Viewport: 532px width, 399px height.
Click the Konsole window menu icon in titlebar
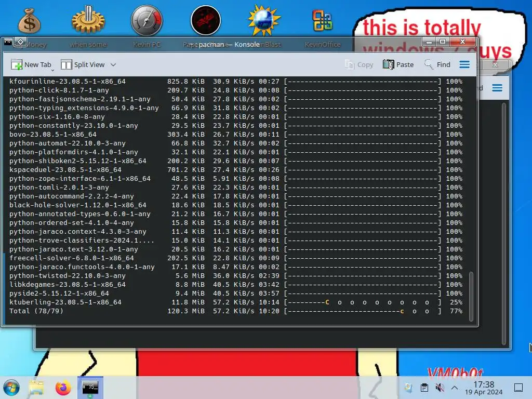pyautogui.click(x=8, y=42)
